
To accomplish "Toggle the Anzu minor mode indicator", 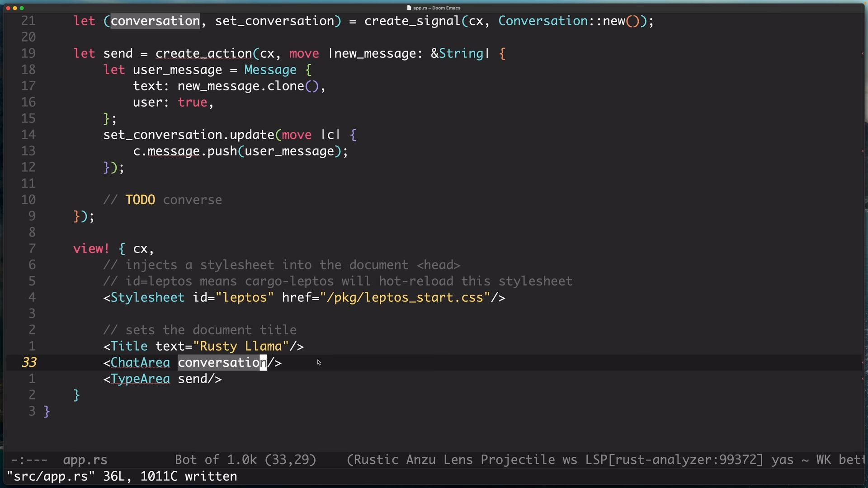I will click(420, 460).
